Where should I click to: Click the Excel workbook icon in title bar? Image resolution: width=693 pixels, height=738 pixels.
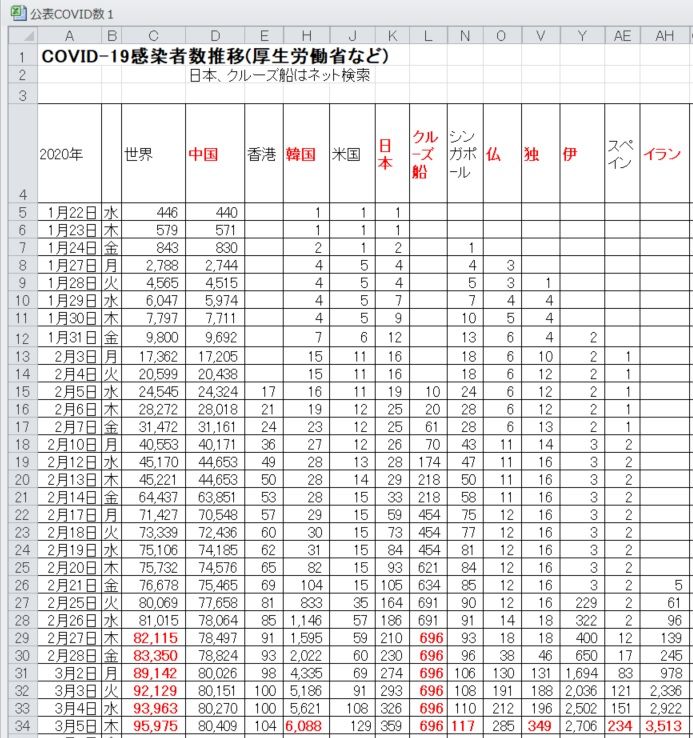16,13
